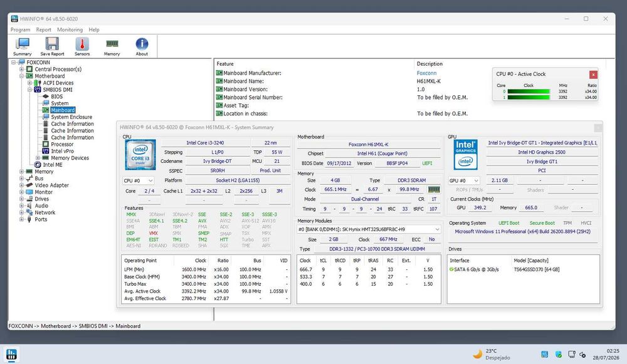The image size is (627, 364).
Task: Click the Prod. Unit field
Action: click(270, 170)
